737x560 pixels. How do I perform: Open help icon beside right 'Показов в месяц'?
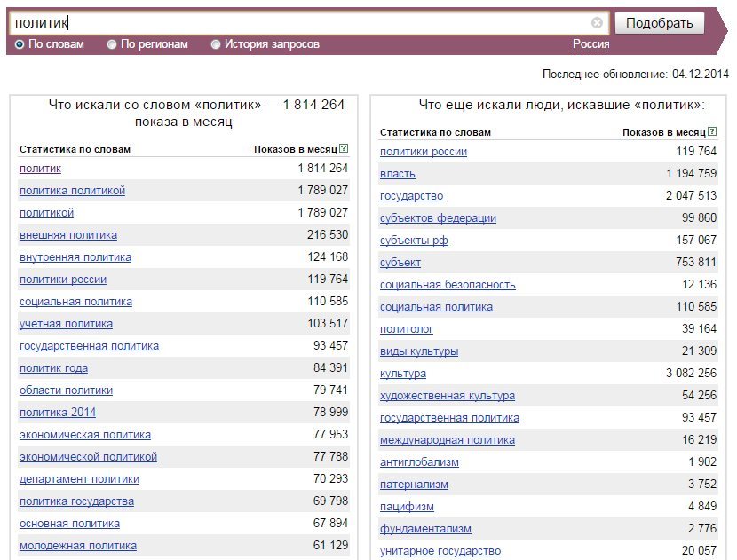pyautogui.click(x=712, y=131)
